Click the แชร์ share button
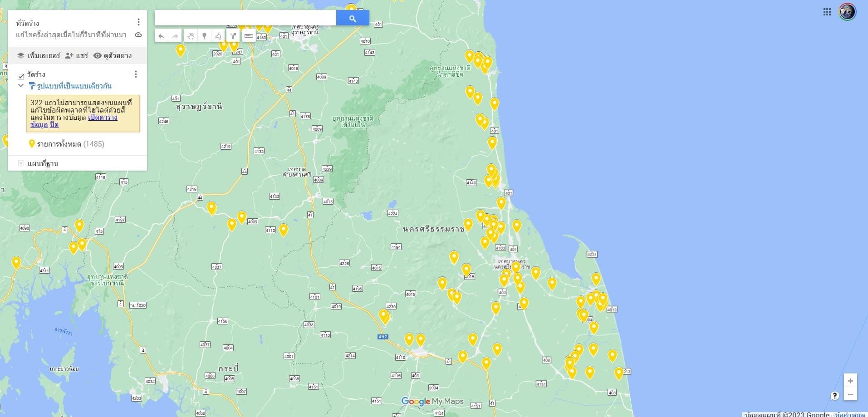The width and height of the screenshot is (868, 417). (76, 55)
